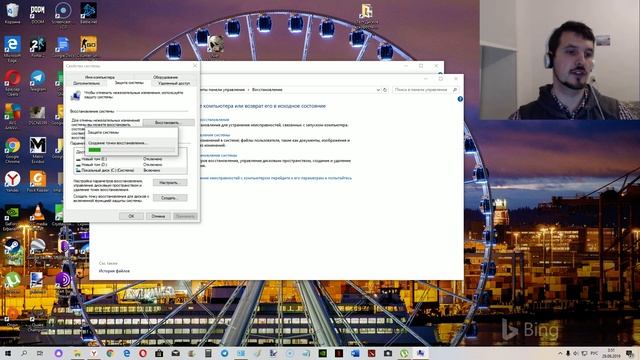The image size is (640, 360).
Task: Open the Microsoft Store taskbar icon
Action: click(159, 353)
